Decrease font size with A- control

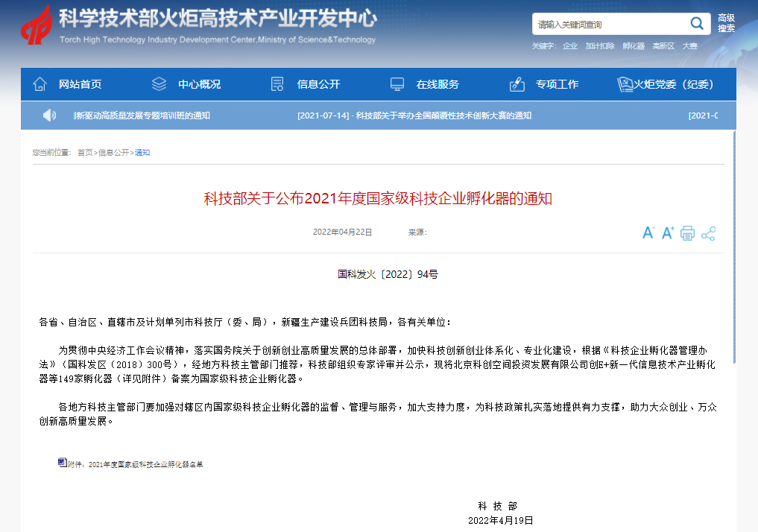[647, 232]
